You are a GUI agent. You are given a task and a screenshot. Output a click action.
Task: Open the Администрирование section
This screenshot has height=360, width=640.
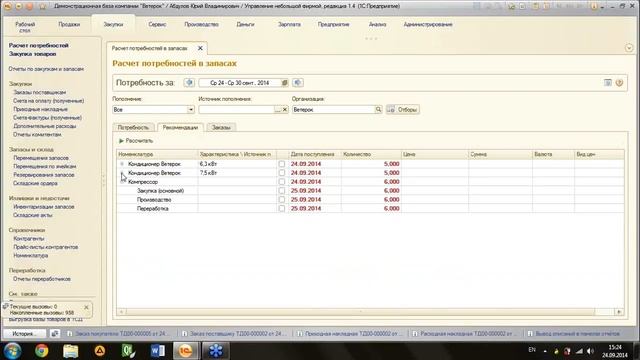428,24
